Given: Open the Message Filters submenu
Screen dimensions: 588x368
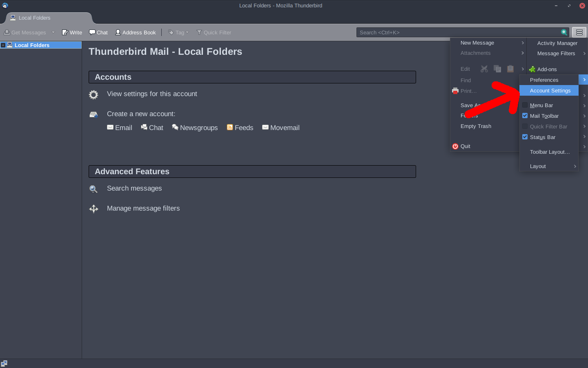Looking at the screenshot, I should pos(557,54).
